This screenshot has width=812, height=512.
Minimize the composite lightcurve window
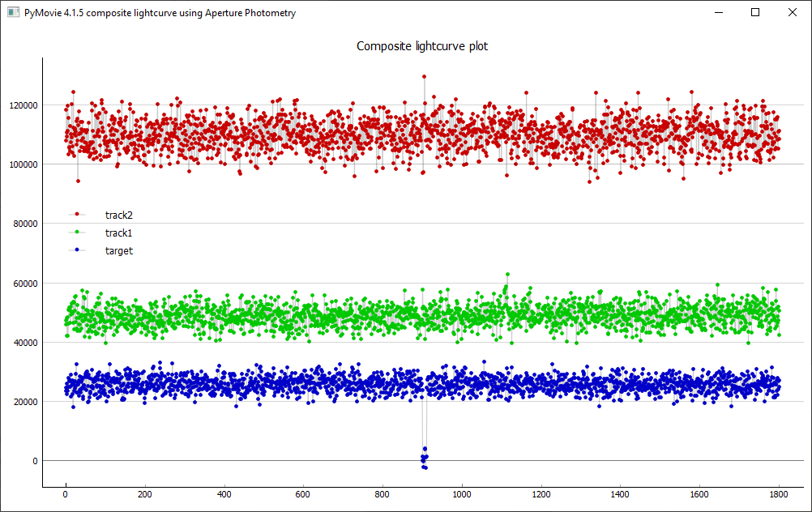pos(717,13)
